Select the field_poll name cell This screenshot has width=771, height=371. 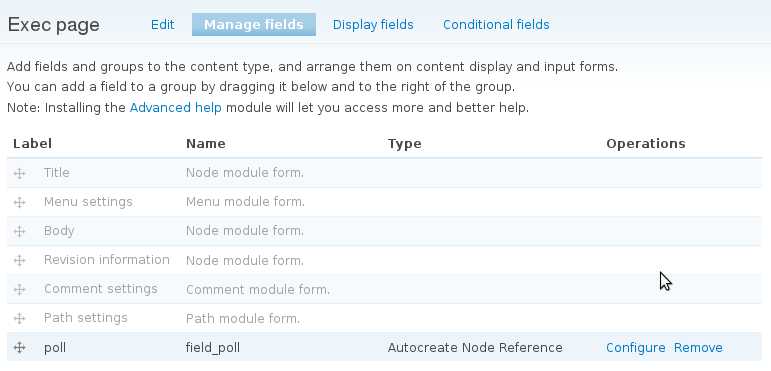coord(213,348)
